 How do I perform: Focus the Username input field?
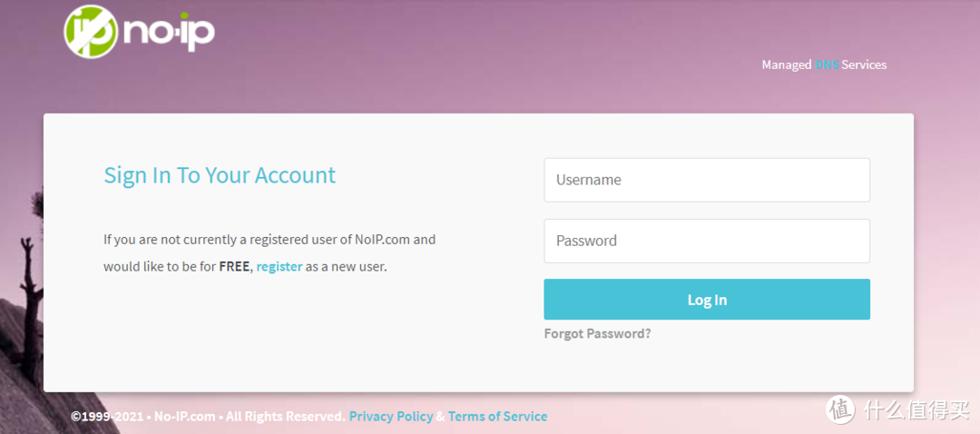(x=707, y=180)
